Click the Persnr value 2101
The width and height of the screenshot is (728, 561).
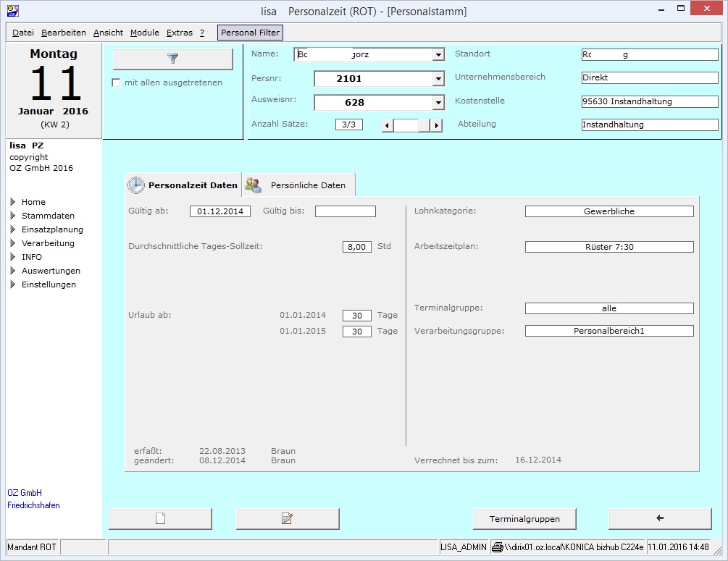(x=349, y=79)
